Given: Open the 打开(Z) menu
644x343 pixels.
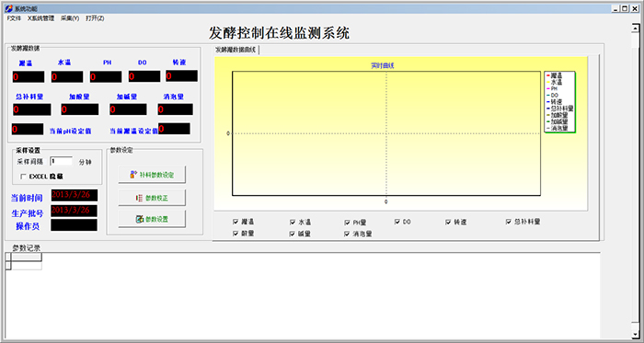Looking at the screenshot, I should coord(95,18).
